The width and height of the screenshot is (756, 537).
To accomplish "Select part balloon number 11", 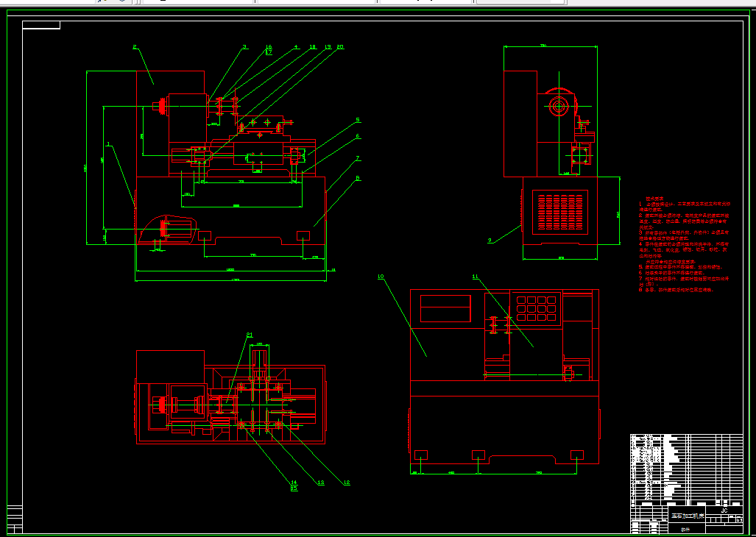I will 476,277.
